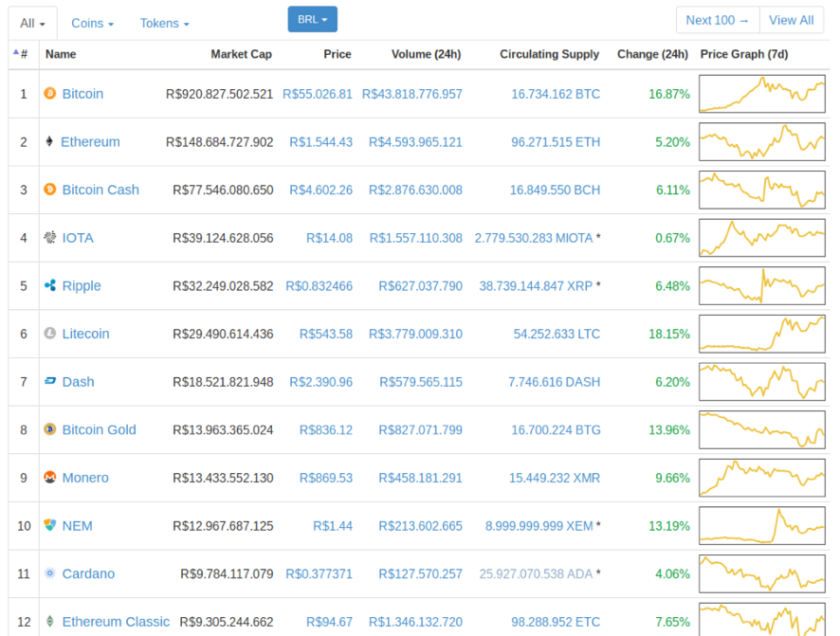Open the Dash 7d price graph
The width and height of the screenshot is (840, 636).
[762, 381]
